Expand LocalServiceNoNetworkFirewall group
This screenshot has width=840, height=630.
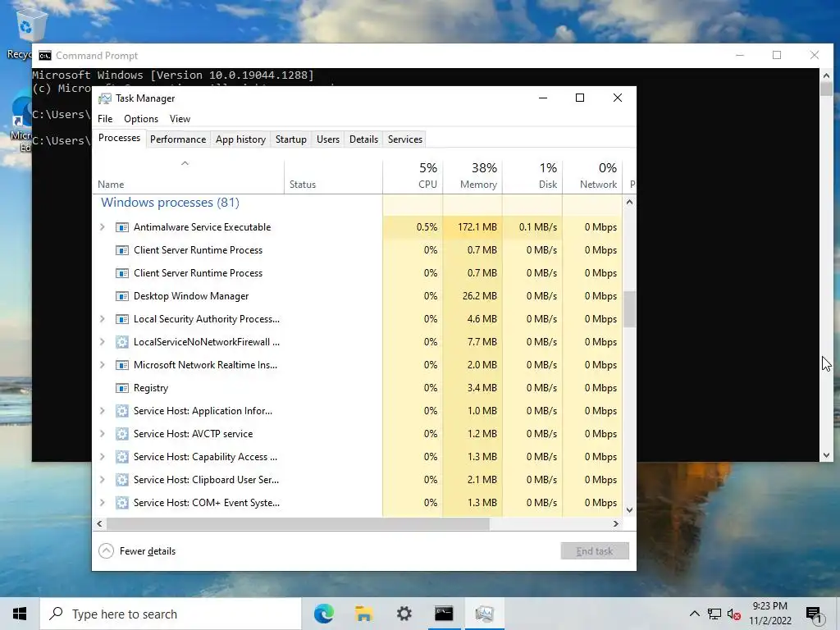[103, 342]
